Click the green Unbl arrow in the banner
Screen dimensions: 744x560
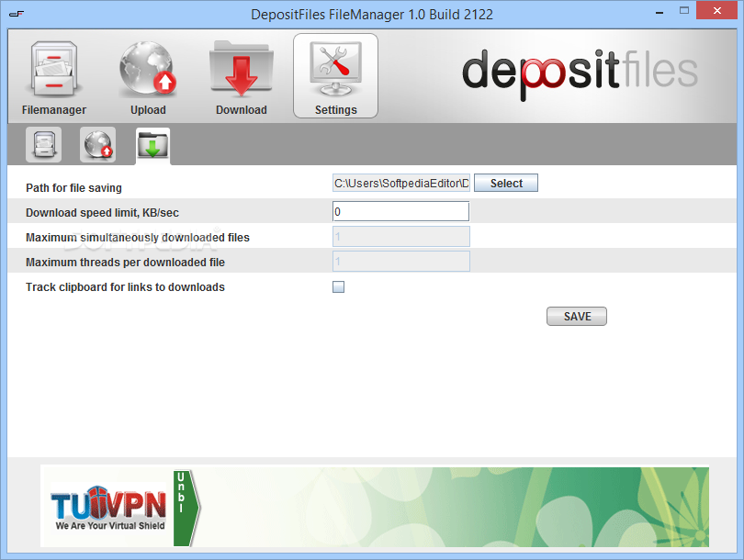pyautogui.click(x=186, y=508)
